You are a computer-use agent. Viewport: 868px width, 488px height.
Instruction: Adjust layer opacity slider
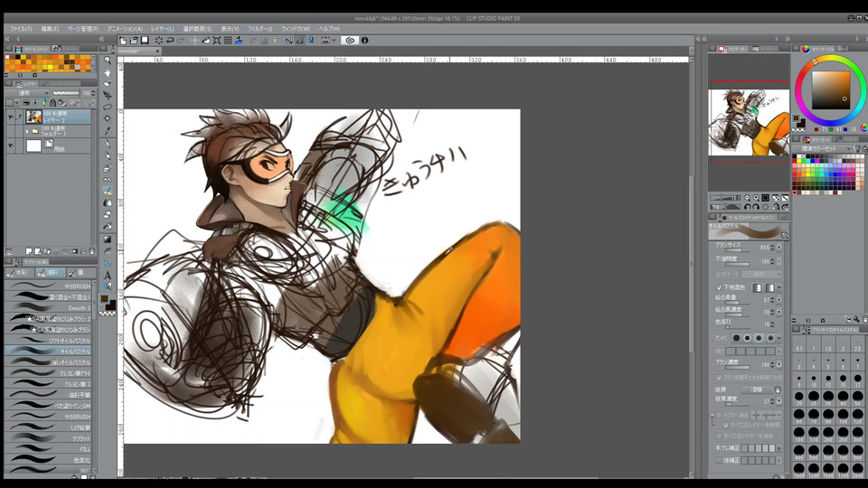[66, 93]
